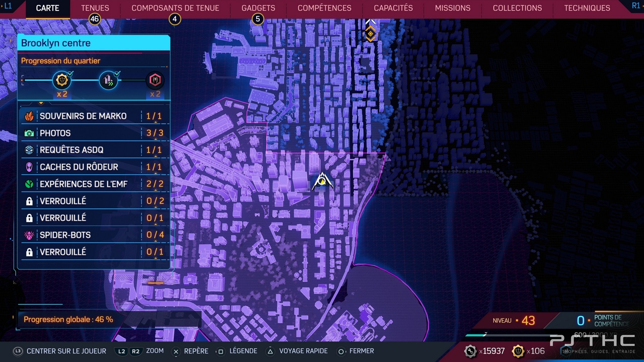The width and height of the screenshot is (644, 362).
Task: Click the hero tokens x106 currency icon
Action: pos(518,351)
